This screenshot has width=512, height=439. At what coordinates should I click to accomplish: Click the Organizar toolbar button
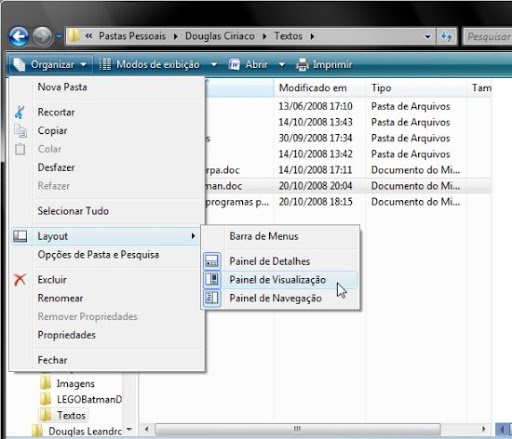click(50, 64)
